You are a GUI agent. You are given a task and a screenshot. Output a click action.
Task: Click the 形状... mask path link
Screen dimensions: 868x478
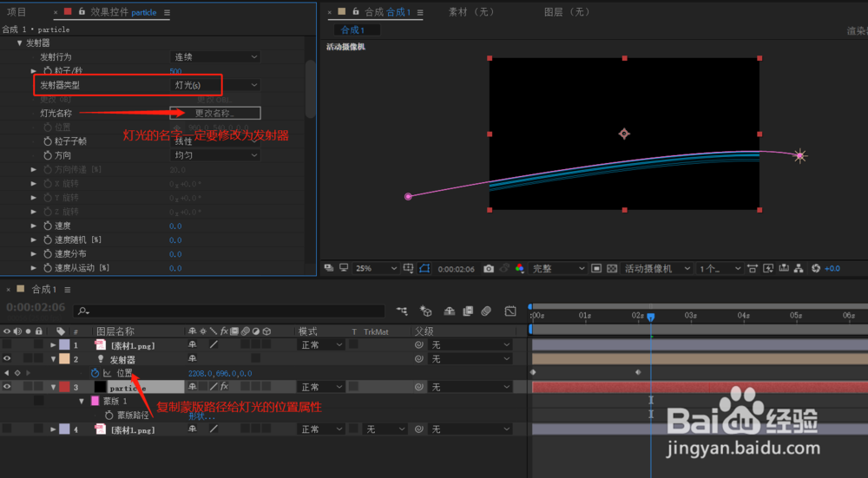click(x=201, y=416)
